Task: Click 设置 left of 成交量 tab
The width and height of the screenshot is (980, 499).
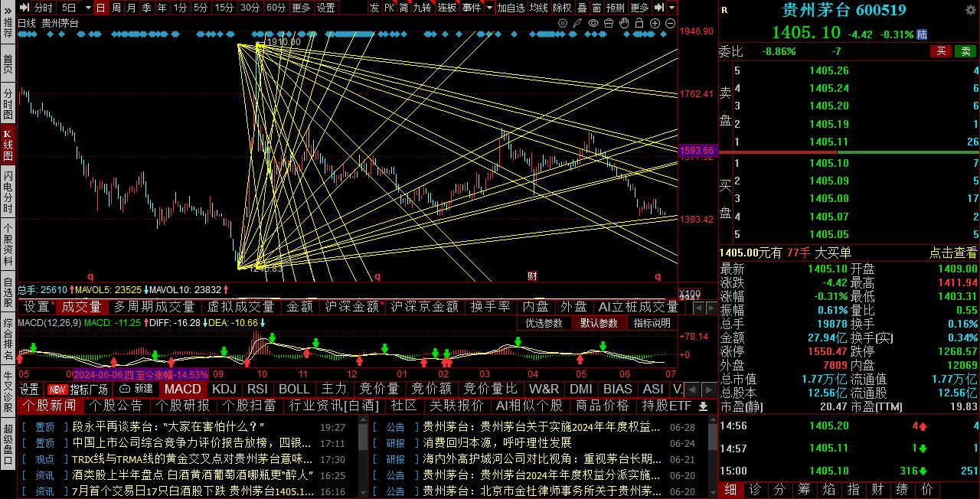Action: [x=36, y=306]
